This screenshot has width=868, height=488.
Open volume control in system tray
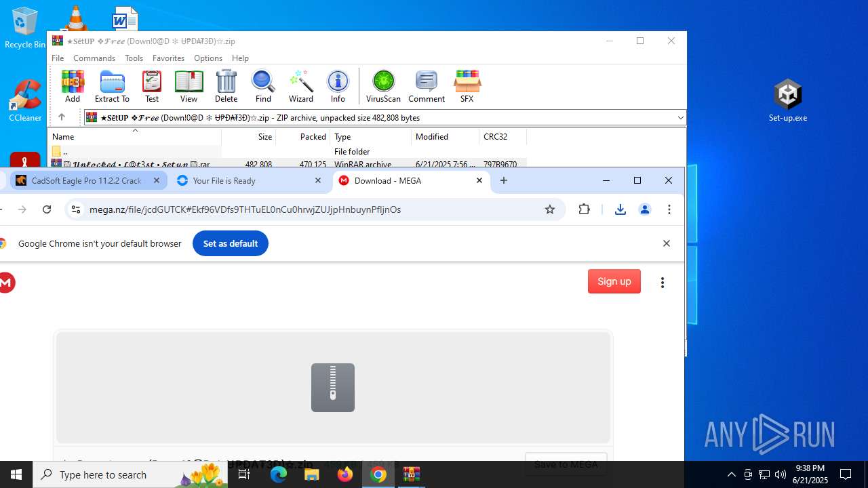[x=781, y=474]
